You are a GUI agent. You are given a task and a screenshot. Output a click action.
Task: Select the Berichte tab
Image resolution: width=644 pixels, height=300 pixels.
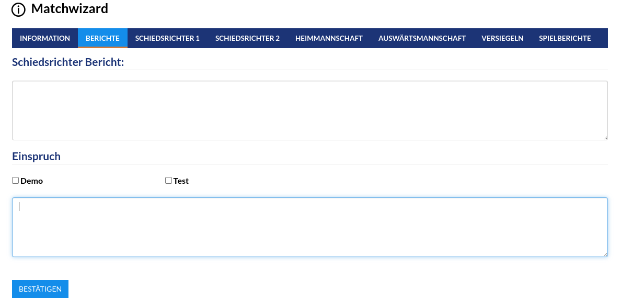click(102, 38)
